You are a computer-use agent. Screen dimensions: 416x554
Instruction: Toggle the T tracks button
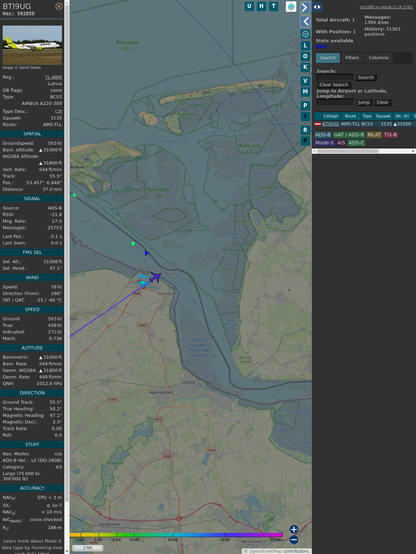(x=273, y=6)
